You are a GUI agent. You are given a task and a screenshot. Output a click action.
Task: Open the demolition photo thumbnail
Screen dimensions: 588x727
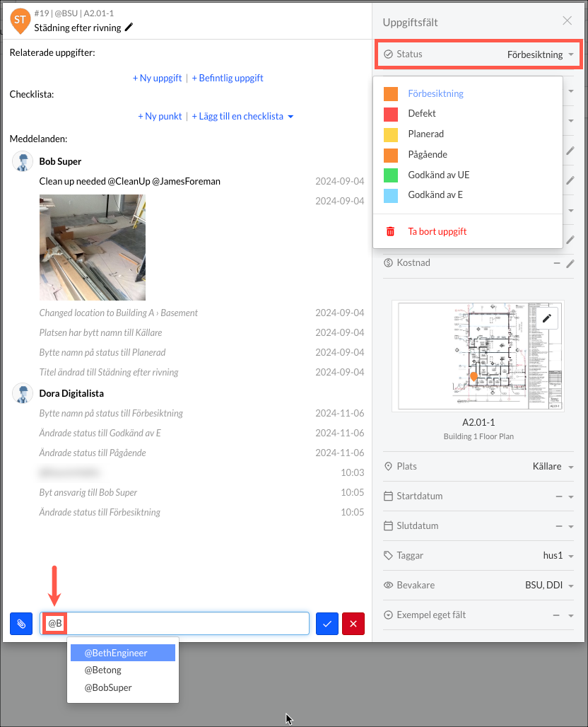pyautogui.click(x=93, y=238)
